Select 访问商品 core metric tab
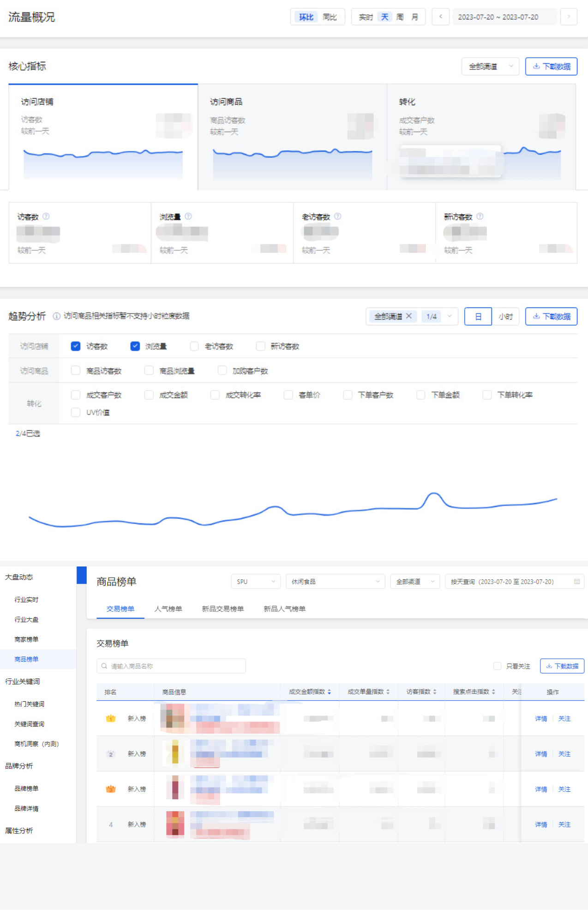 [x=292, y=137]
